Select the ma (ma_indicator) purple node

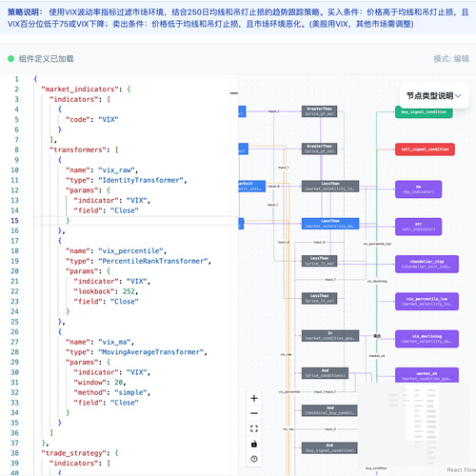pos(418,189)
